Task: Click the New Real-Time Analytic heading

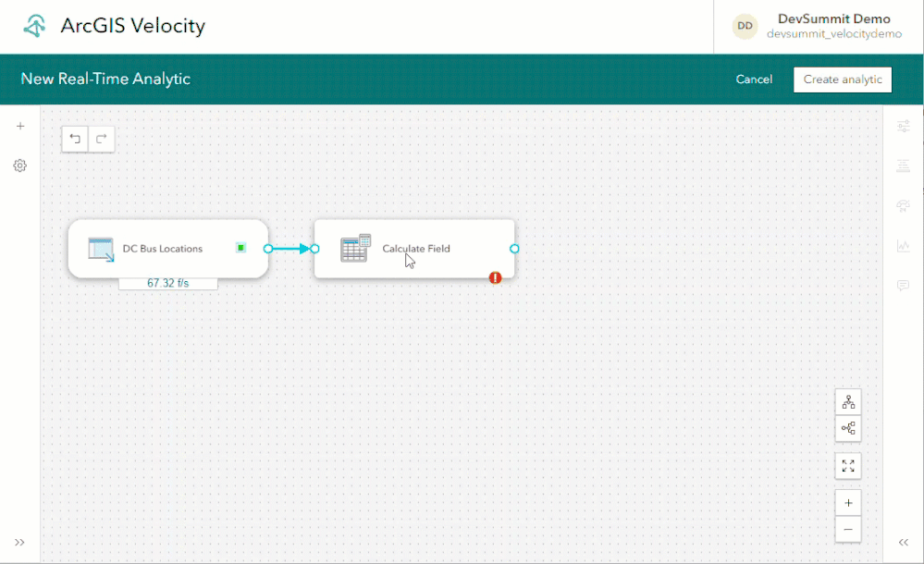Action: [105, 79]
